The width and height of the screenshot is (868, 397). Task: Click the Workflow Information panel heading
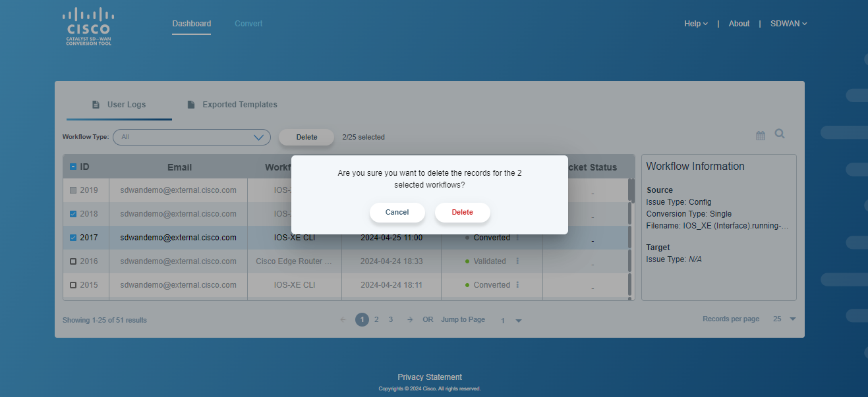tap(695, 167)
